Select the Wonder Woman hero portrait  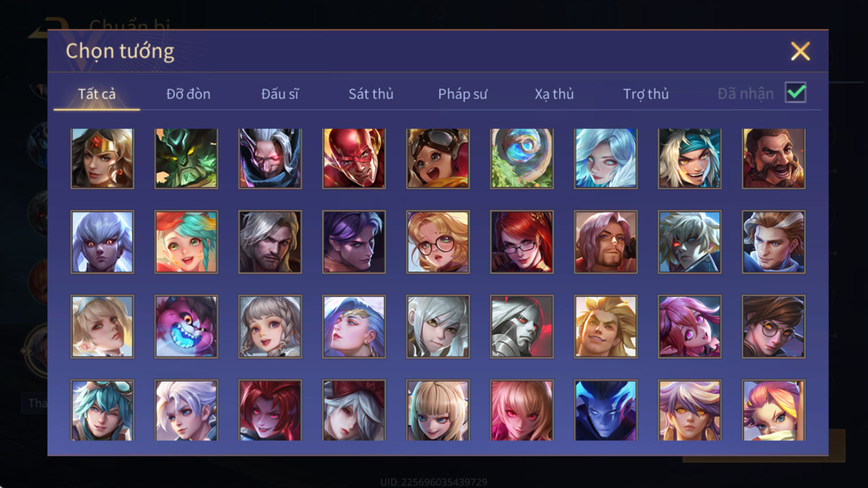pyautogui.click(x=102, y=158)
